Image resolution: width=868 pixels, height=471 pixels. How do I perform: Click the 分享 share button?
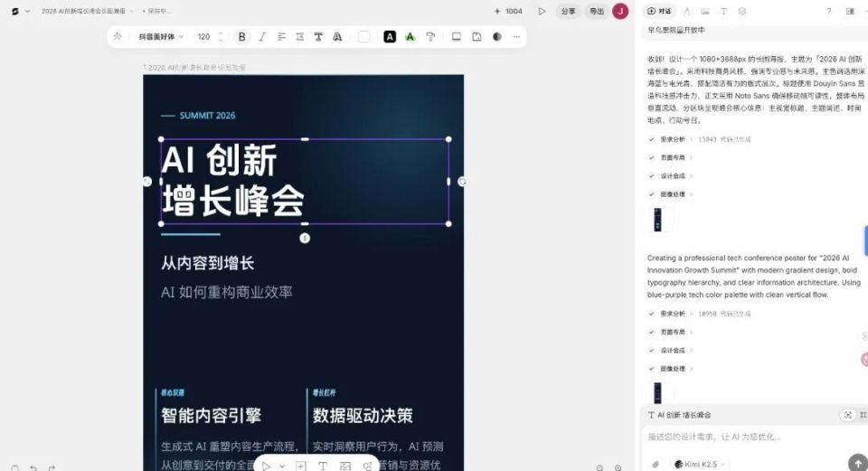click(568, 11)
